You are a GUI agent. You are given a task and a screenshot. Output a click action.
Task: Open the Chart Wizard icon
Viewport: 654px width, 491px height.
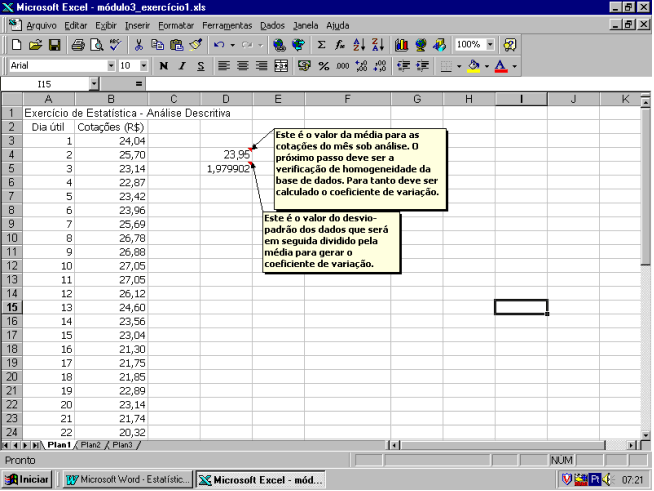402,45
